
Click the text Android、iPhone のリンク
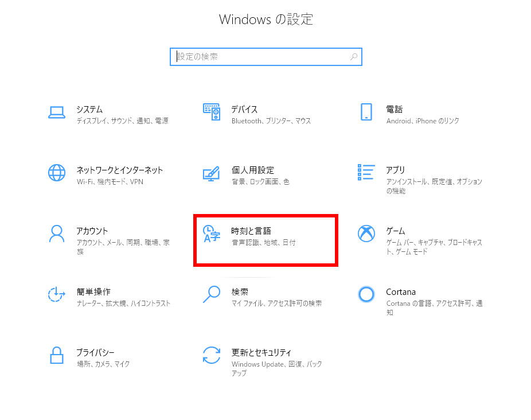coord(423,120)
